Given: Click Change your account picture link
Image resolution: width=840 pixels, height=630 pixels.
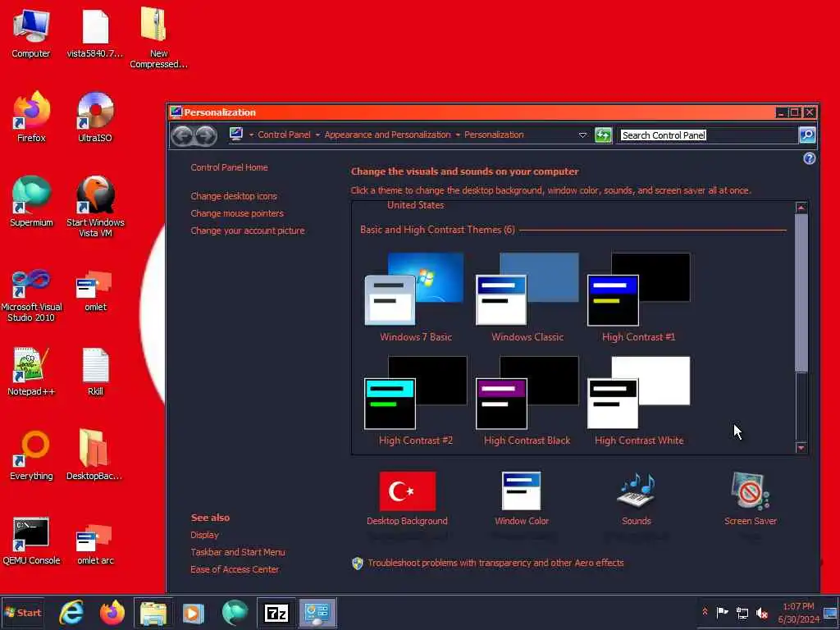Looking at the screenshot, I should coord(248,231).
